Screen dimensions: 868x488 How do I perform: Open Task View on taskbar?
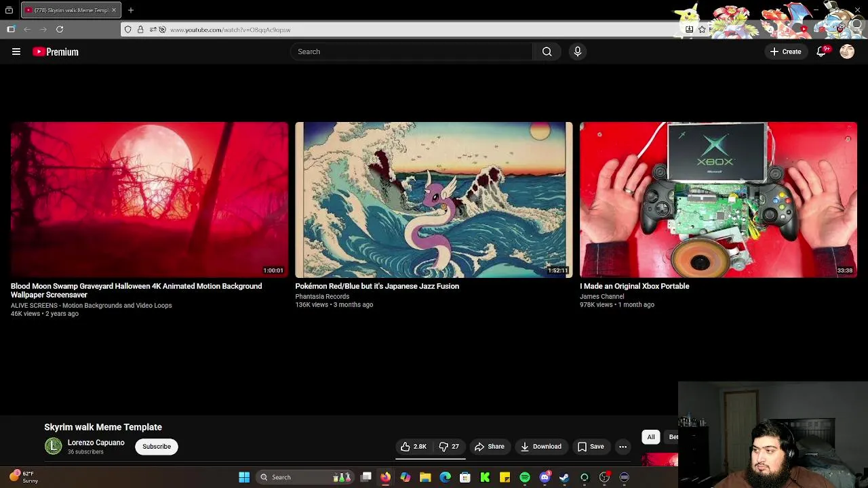[366, 477]
